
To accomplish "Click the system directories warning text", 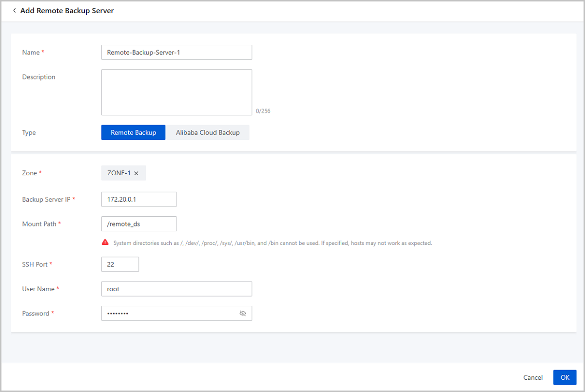I will tap(273, 243).
